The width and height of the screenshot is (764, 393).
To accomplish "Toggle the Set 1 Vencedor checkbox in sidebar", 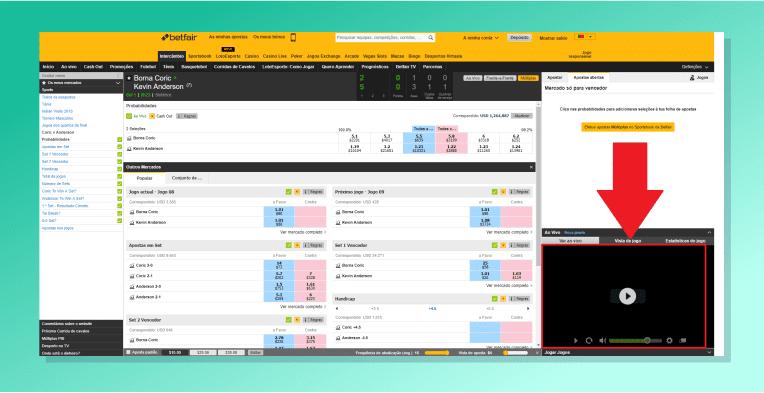I will [x=119, y=154].
